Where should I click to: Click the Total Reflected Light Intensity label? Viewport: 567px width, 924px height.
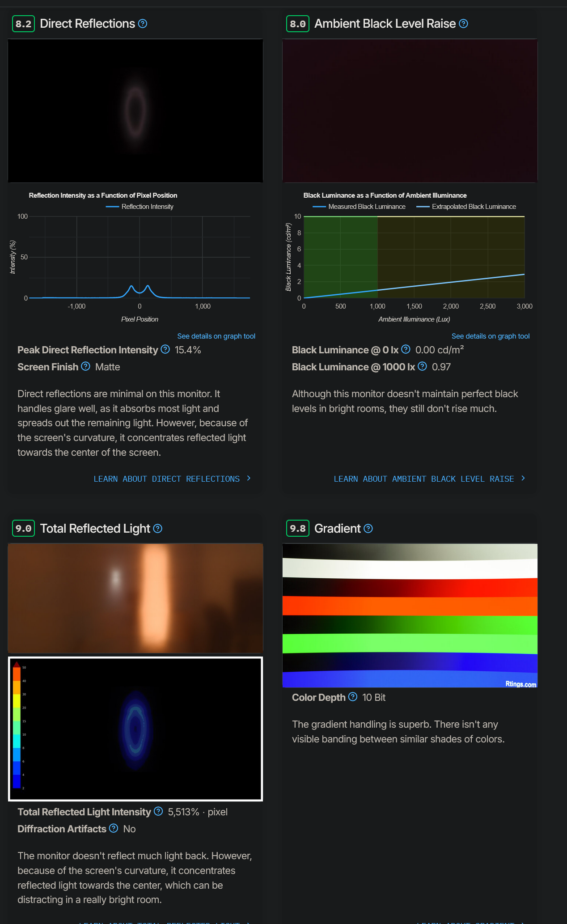click(x=84, y=812)
